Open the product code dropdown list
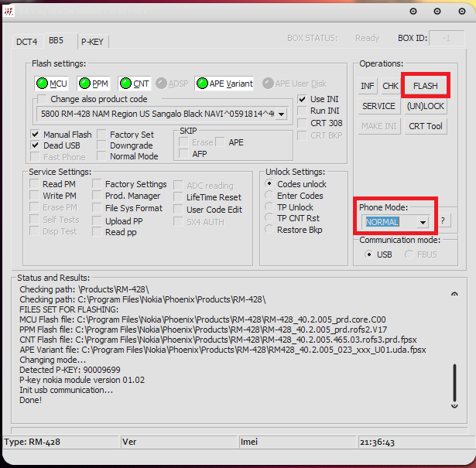476x468 pixels. pos(280,114)
